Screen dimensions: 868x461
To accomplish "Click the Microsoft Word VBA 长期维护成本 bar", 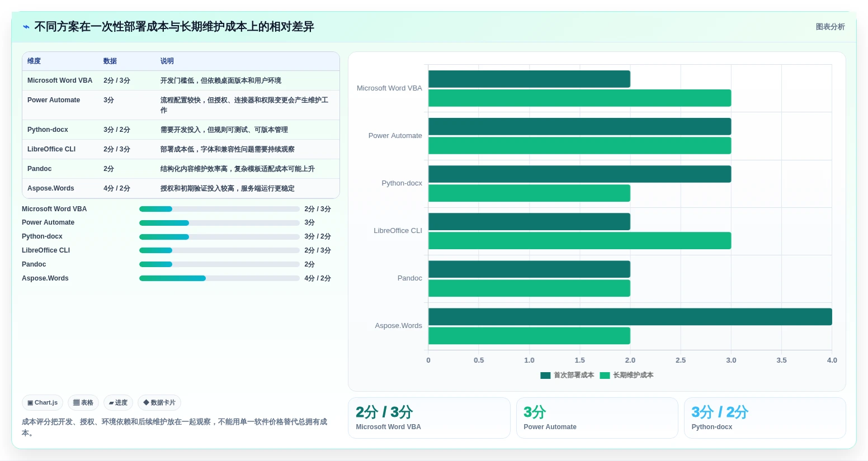I will tap(579, 98).
